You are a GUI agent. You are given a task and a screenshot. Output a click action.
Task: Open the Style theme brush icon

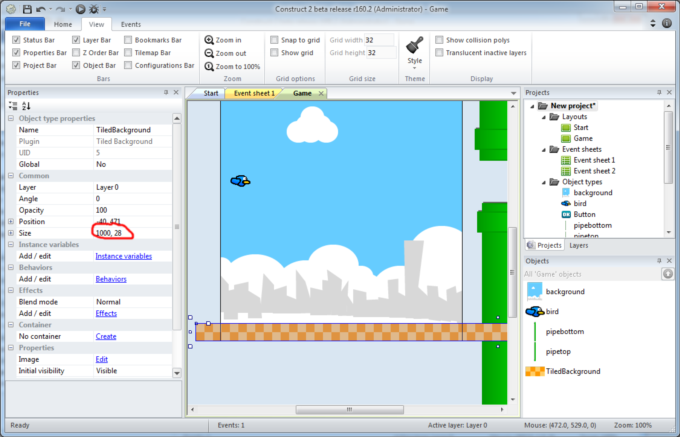415,46
